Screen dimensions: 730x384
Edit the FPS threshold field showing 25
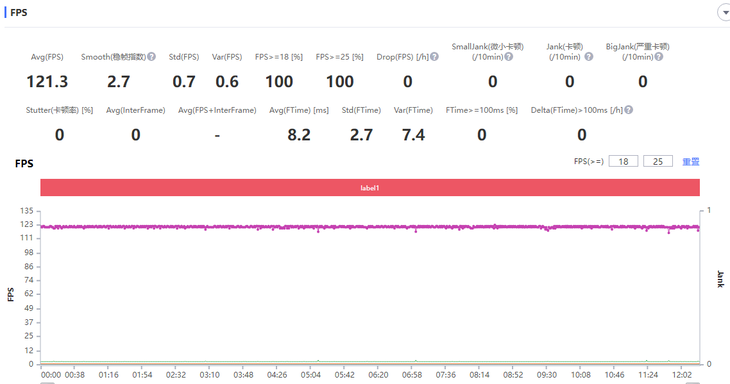click(x=658, y=162)
